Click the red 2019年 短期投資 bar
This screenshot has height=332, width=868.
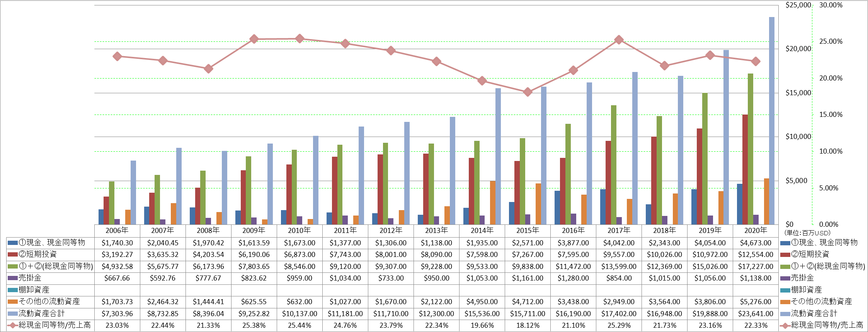[700, 176]
